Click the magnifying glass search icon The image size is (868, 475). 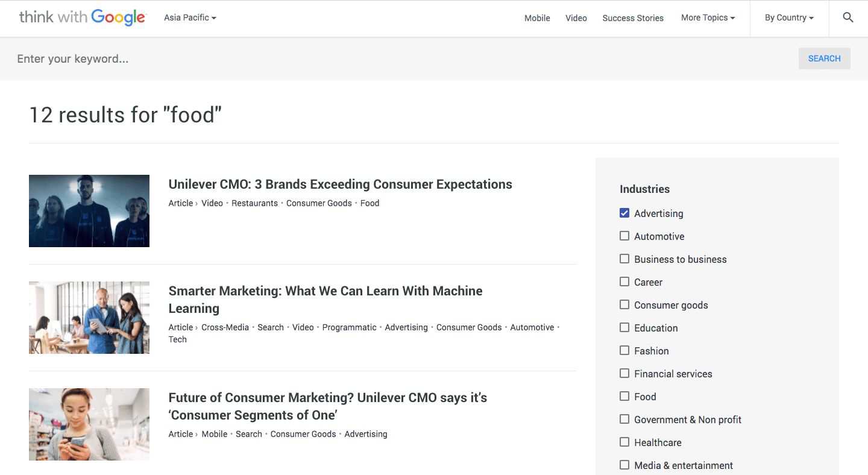pyautogui.click(x=848, y=18)
